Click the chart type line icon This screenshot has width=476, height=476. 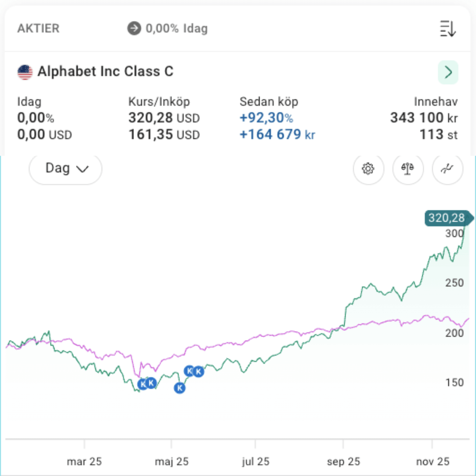click(x=447, y=168)
